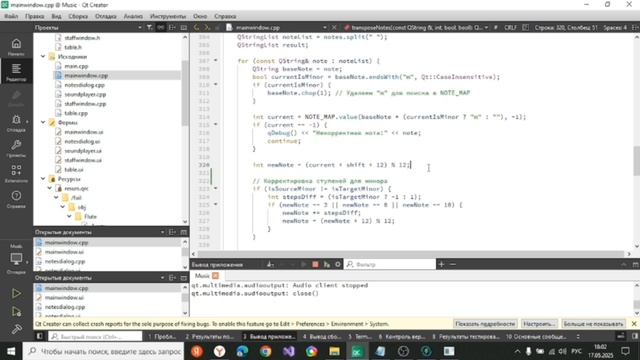Open the Projects mode (Проекты) wrench icon
Viewport: 640px width, 360px height.
click(x=16, y=148)
